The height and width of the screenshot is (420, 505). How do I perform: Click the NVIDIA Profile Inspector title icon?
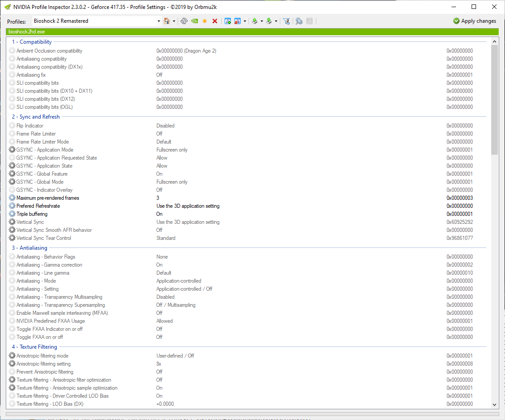coord(8,7)
